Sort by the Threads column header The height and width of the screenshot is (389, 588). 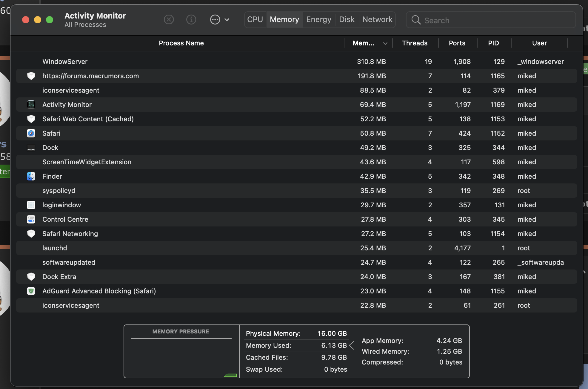(x=415, y=43)
